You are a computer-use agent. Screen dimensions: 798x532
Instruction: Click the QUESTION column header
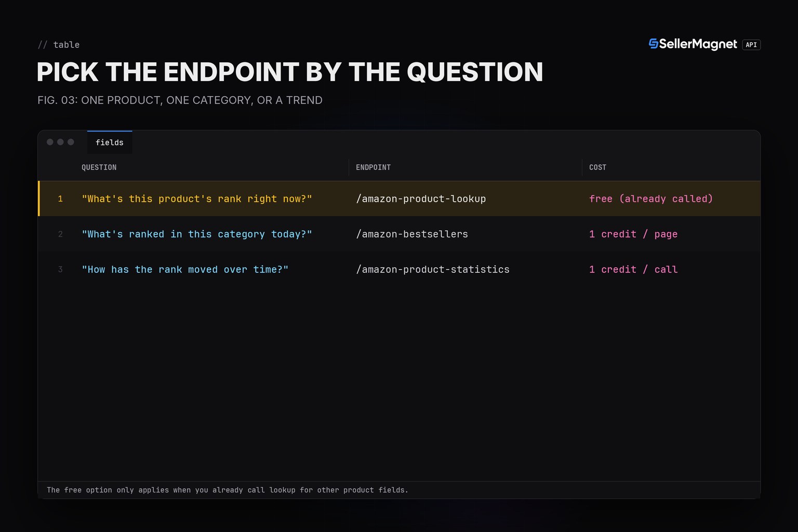coord(99,167)
